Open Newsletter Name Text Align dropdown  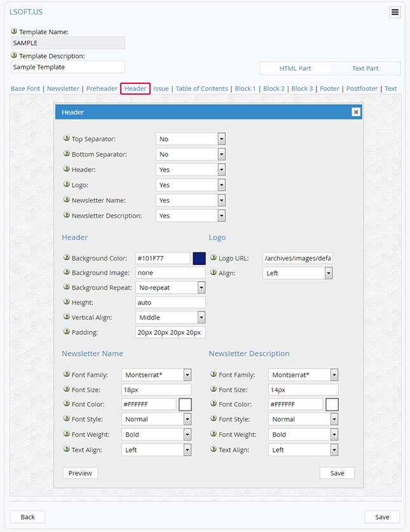click(156, 450)
